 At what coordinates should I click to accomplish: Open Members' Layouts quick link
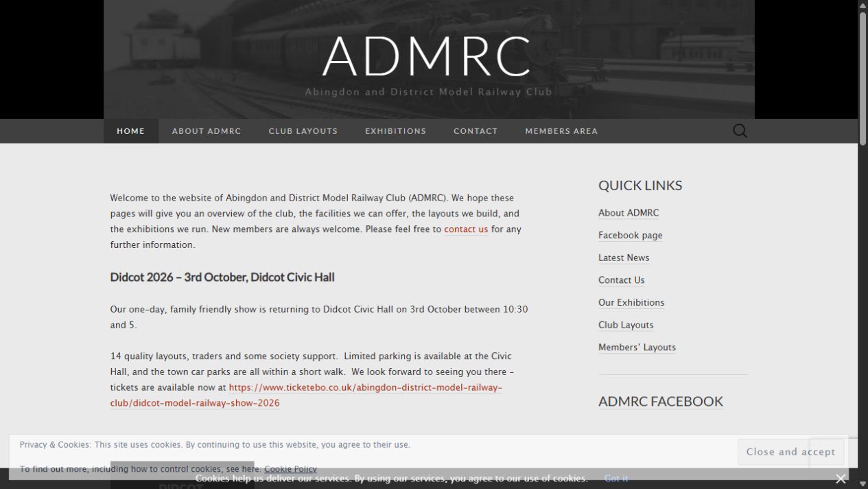(x=637, y=347)
